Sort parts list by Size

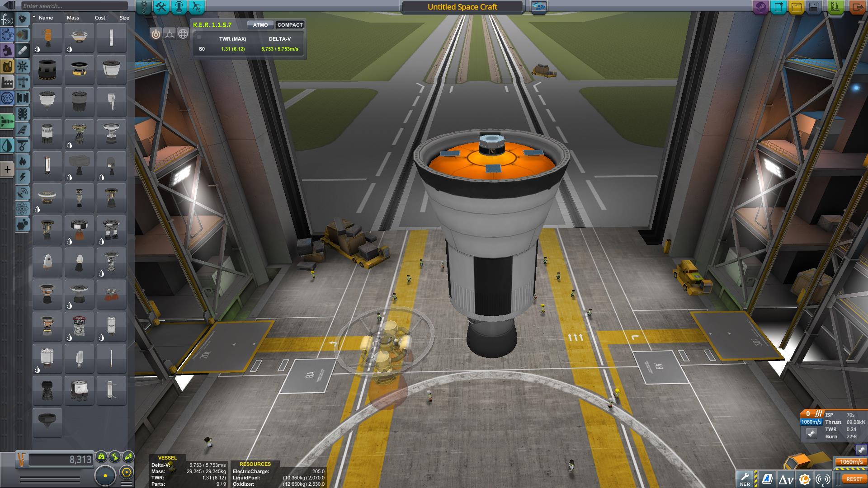(x=124, y=18)
